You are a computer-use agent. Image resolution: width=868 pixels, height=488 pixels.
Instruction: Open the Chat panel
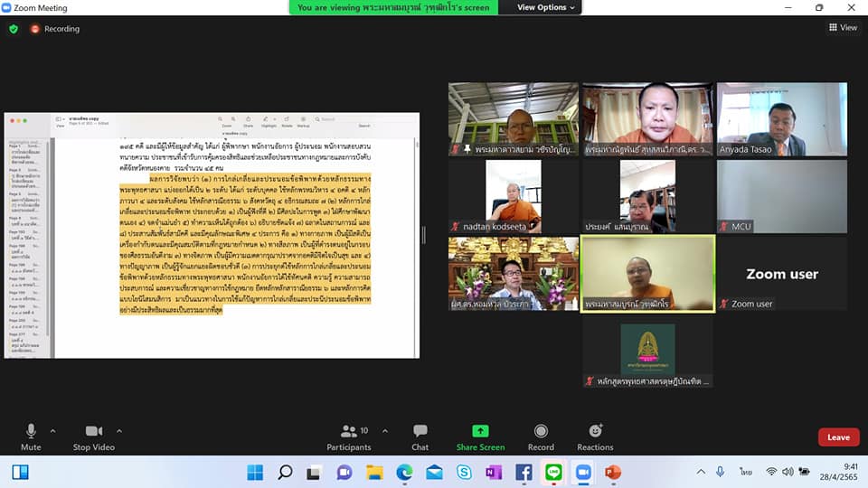[420, 436]
